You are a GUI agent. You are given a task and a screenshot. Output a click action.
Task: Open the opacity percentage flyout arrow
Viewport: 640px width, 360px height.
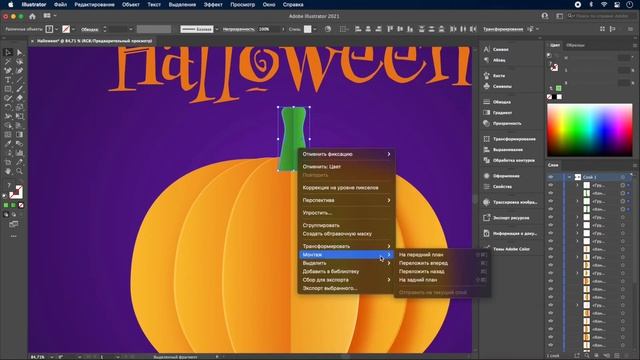coord(283,29)
